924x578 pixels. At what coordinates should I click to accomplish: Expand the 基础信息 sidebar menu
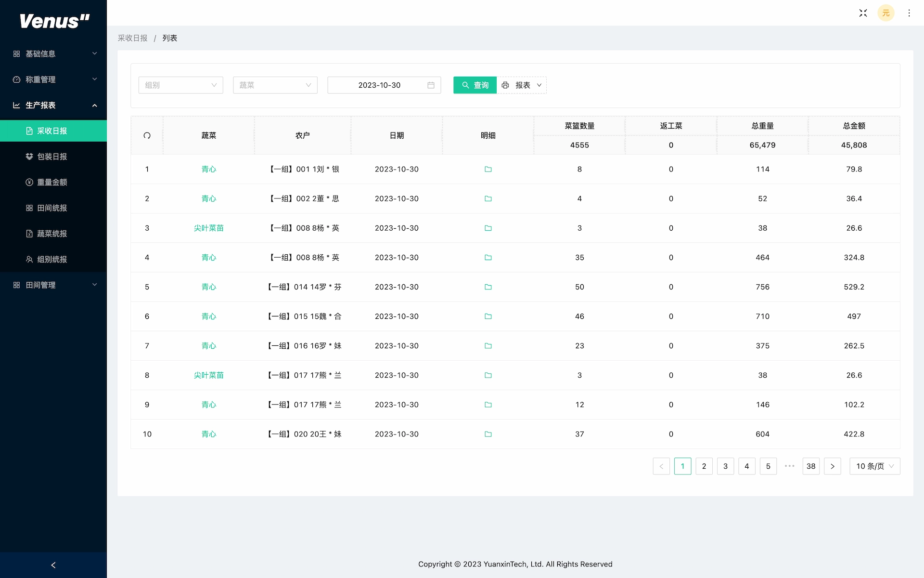[x=53, y=53]
